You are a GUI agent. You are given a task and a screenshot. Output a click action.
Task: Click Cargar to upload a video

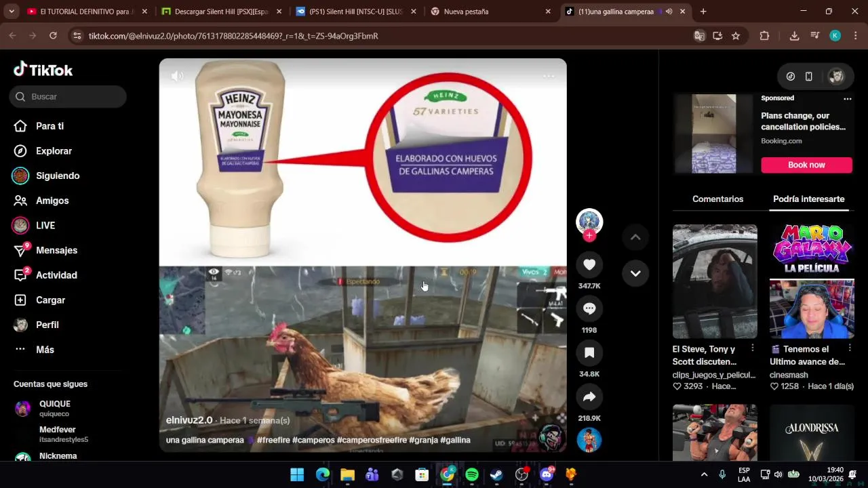[x=41, y=300]
